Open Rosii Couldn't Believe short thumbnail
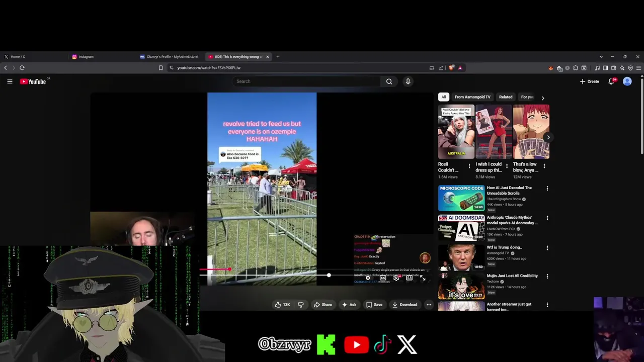 456,132
